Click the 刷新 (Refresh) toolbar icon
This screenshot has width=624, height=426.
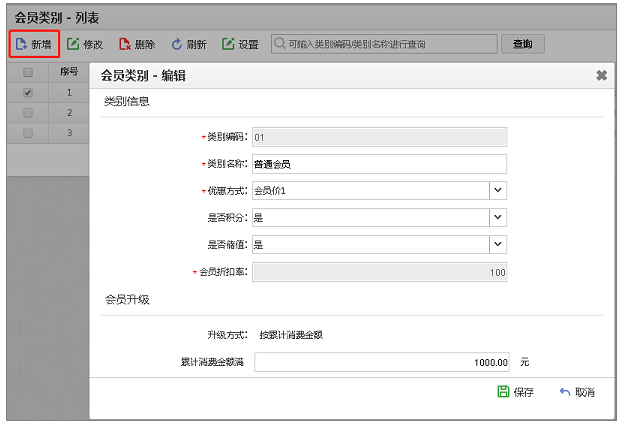(x=177, y=44)
